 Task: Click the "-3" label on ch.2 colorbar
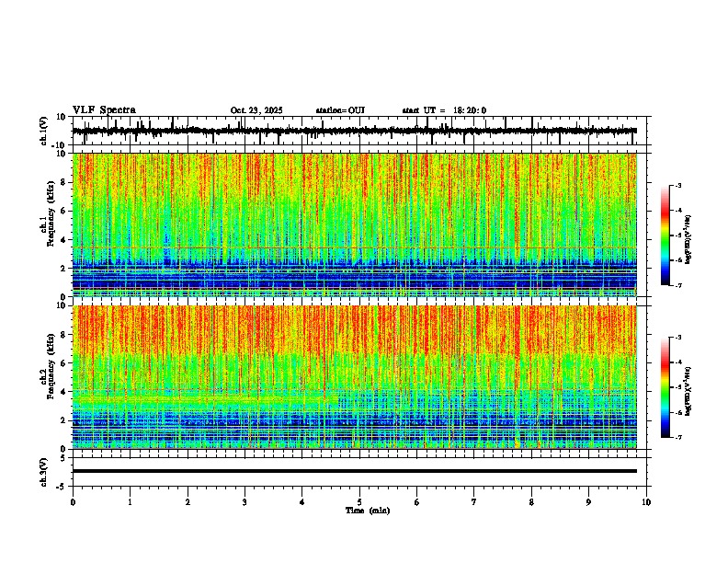point(677,338)
